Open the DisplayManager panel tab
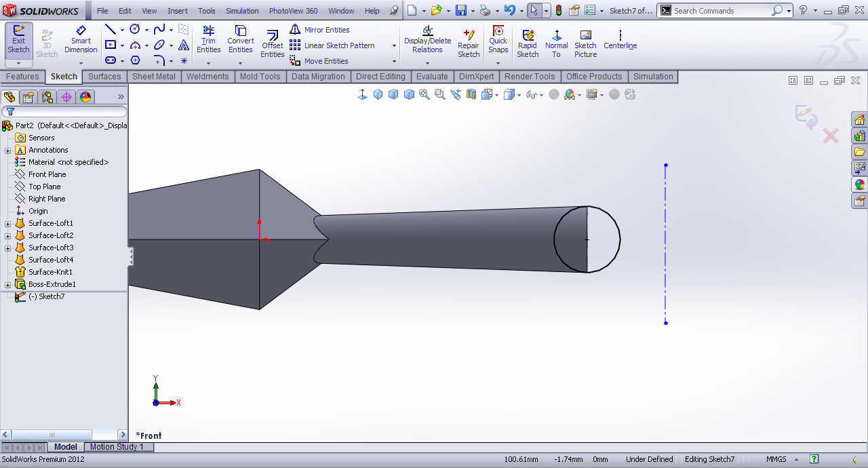Image resolution: width=868 pixels, height=468 pixels. click(x=85, y=97)
